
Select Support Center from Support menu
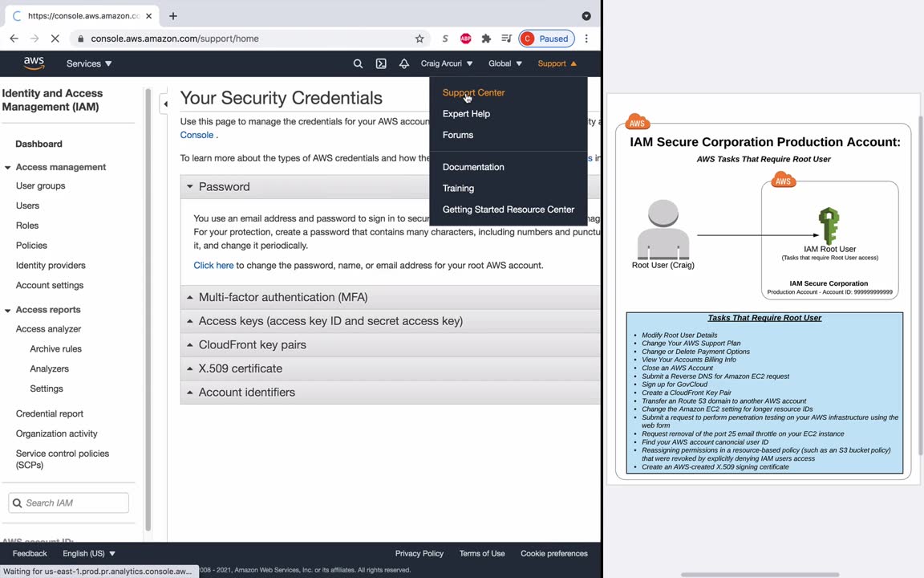(473, 92)
